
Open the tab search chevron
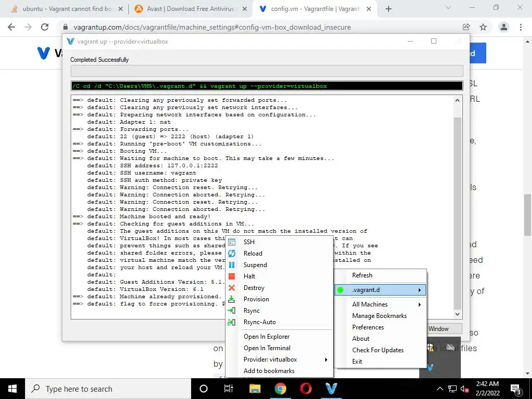[x=448, y=7]
